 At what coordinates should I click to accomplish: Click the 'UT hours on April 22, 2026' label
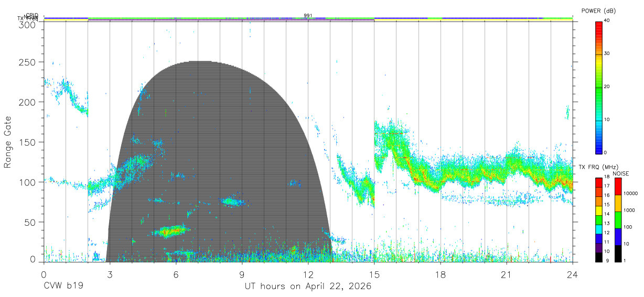click(308, 287)
